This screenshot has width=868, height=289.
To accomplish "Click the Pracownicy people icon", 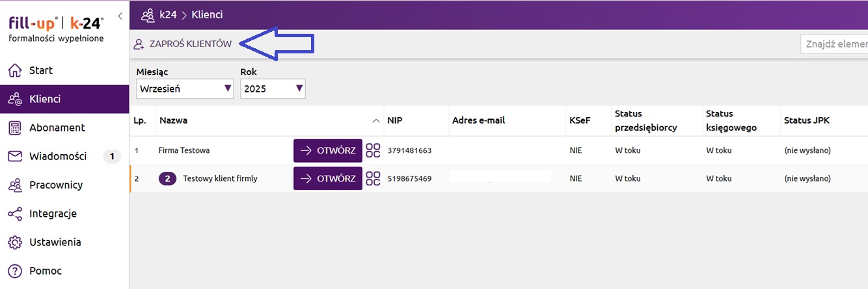I will [x=14, y=185].
